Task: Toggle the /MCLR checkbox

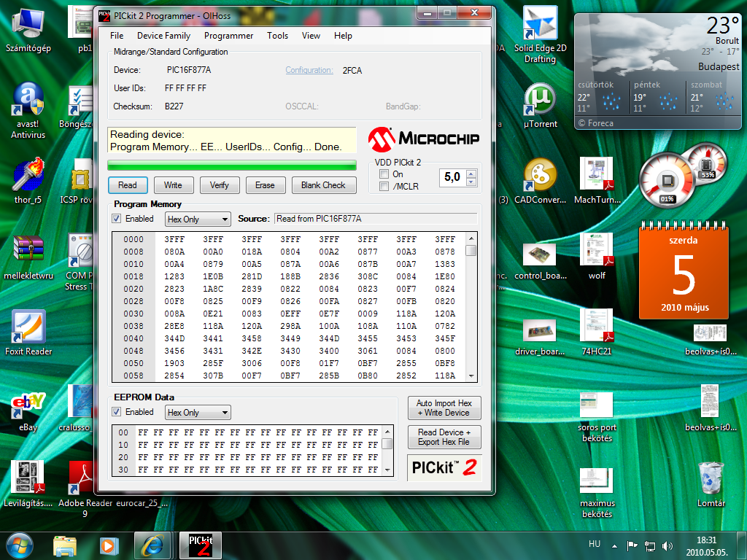Action: (384, 186)
